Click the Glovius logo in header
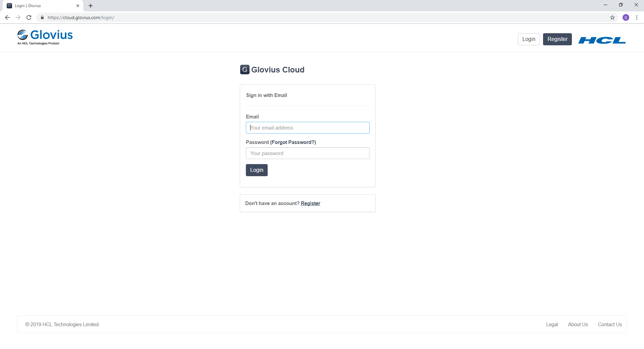Image resolution: width=644 pixels, height=349 pixels. tap(45, 37)
